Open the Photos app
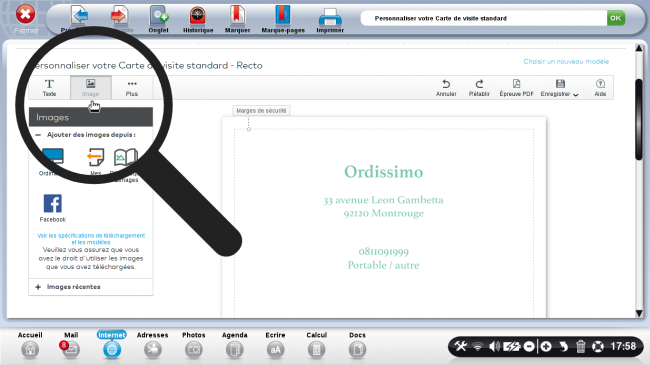This screenshot has width=650, height=365. tap(194, 345)
